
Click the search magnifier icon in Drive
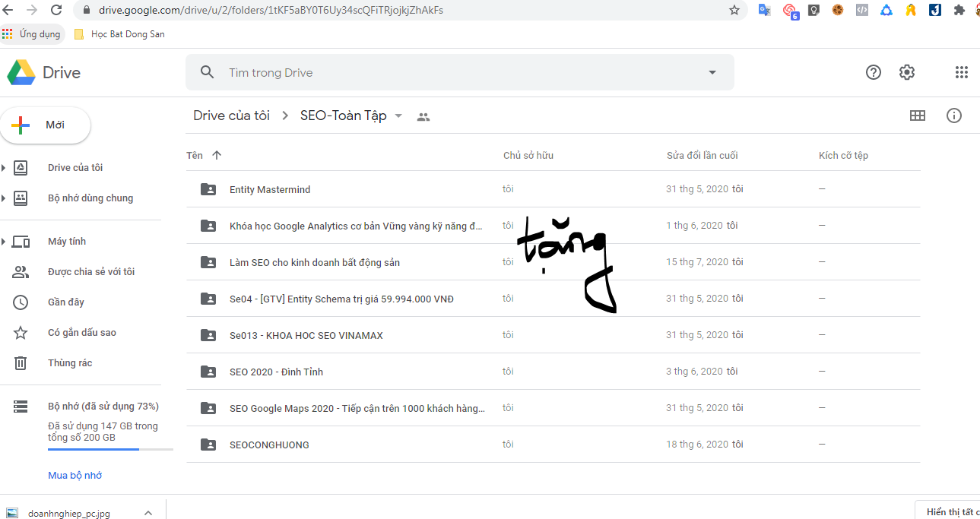click(207, 72)
